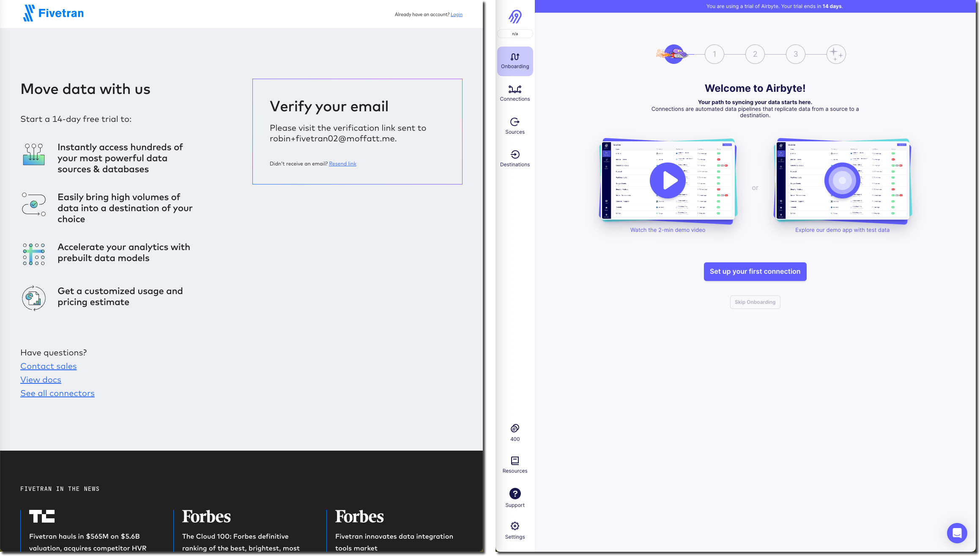Image resolution: width=980 pixels, height=556 pixels.
Task: Open Settings from sidebar
Action: (x=515, y=530)
